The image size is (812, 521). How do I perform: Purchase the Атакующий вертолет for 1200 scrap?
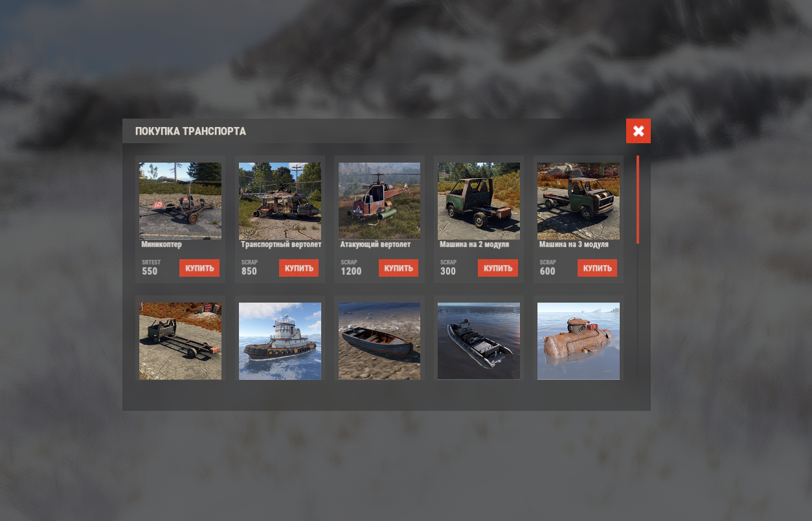[x=398, y=268]
